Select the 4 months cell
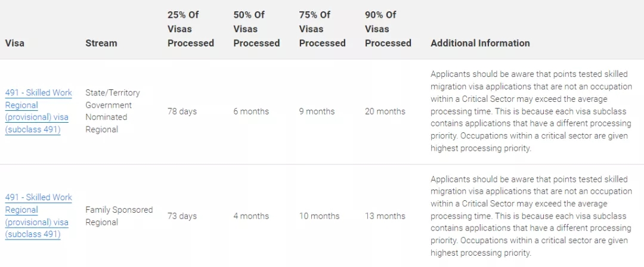 pos(251,216)
